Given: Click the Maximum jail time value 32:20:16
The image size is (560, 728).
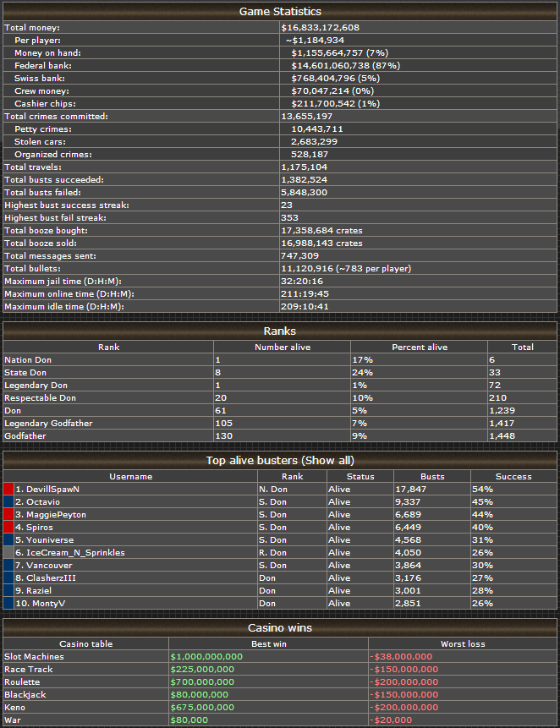Looking at the screenshot, I should [x=302, y=282].
